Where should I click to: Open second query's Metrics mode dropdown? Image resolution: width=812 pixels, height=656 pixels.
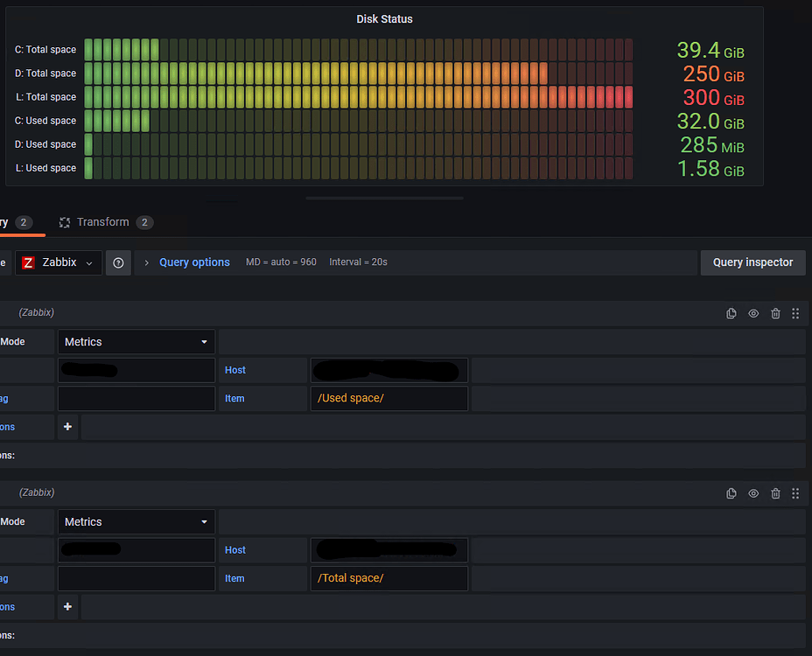136,522
